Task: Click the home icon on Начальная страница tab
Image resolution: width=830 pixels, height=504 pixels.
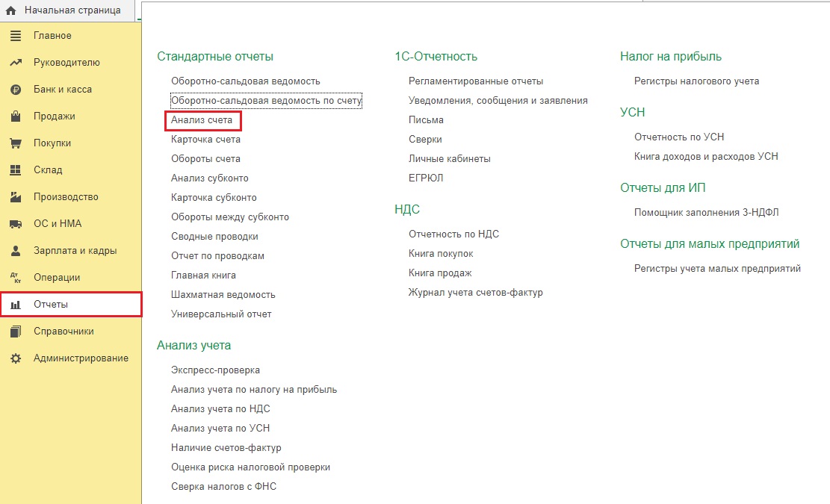Action: [10, 10]
